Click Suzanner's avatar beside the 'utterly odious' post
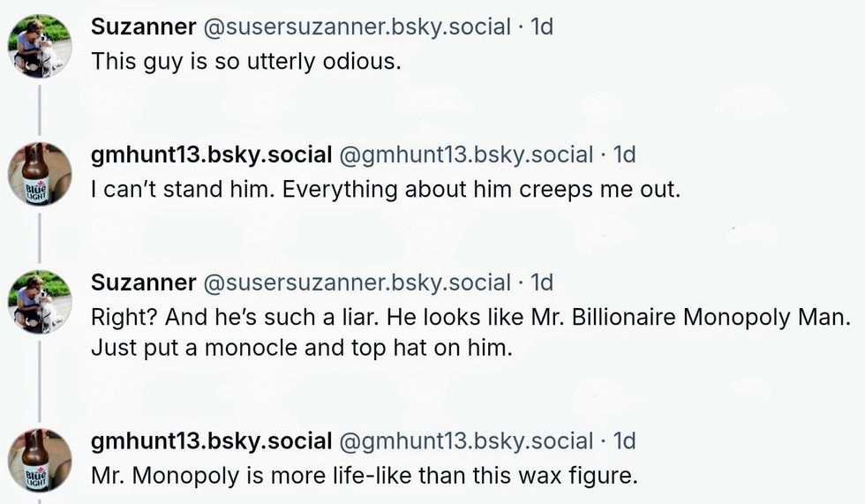865x504 pixels. pyautogui.click(x=40, y=46)
